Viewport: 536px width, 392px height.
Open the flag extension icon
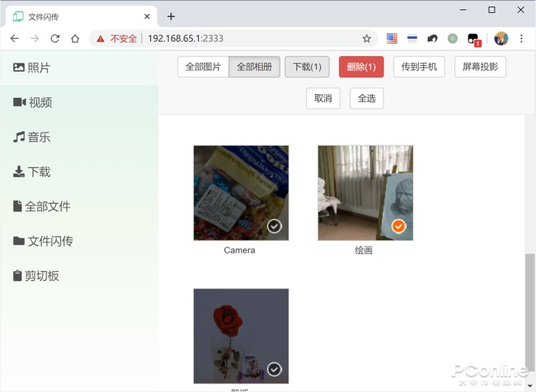pos(392,38)
